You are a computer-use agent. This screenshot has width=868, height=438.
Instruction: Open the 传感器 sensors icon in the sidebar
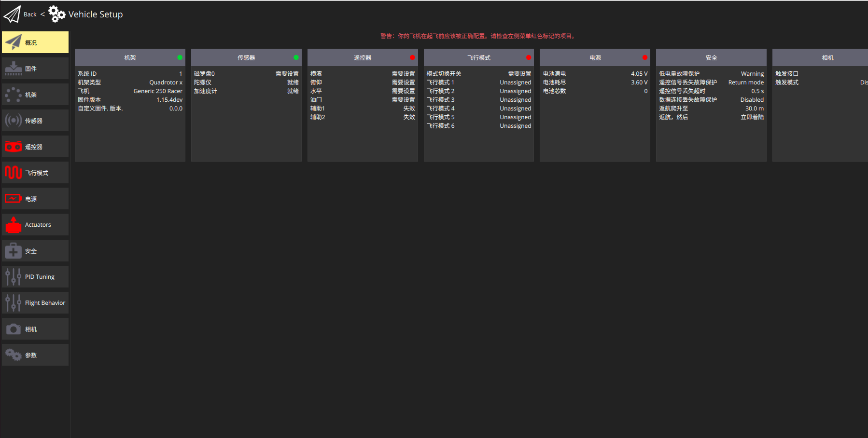(14, 121)
